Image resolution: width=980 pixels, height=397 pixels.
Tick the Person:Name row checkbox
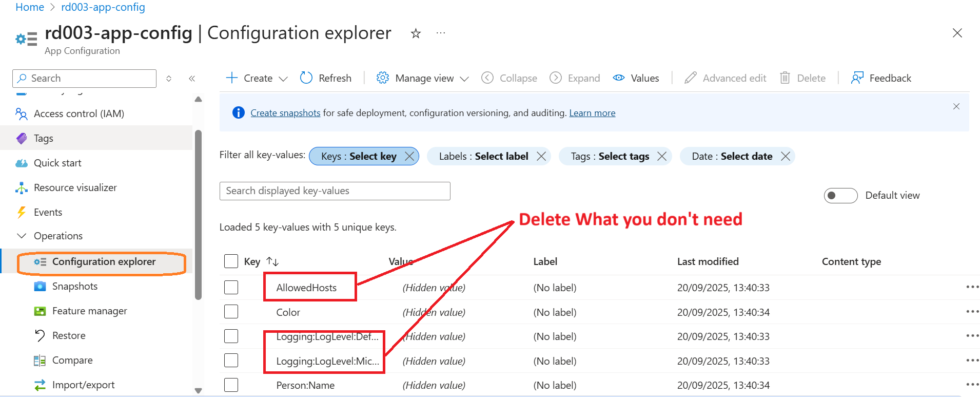[231, 385]
